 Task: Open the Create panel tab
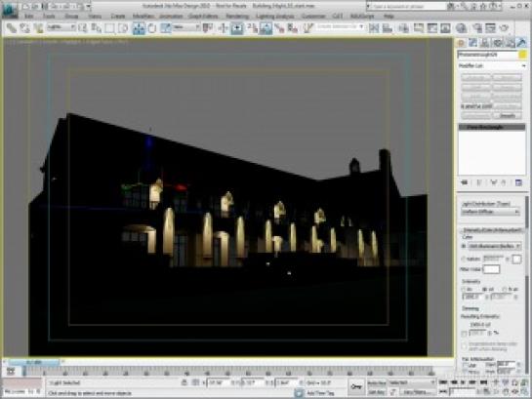click(461, 43)
